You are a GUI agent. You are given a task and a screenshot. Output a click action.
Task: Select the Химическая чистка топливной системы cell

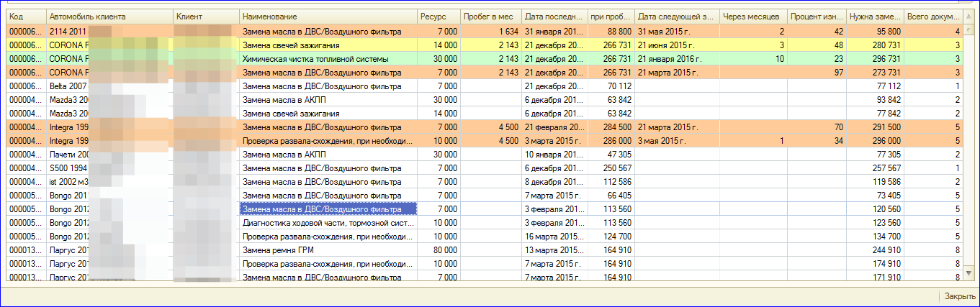(x=328, y=59)
